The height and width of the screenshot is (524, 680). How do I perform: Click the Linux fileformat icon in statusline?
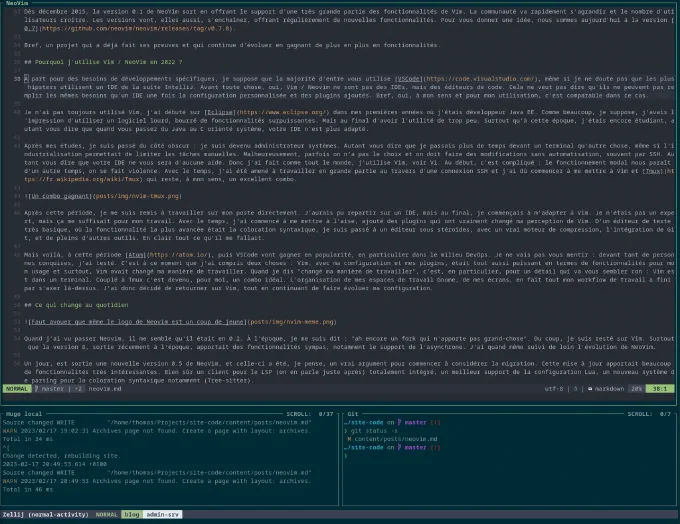[x=575, y=389]
